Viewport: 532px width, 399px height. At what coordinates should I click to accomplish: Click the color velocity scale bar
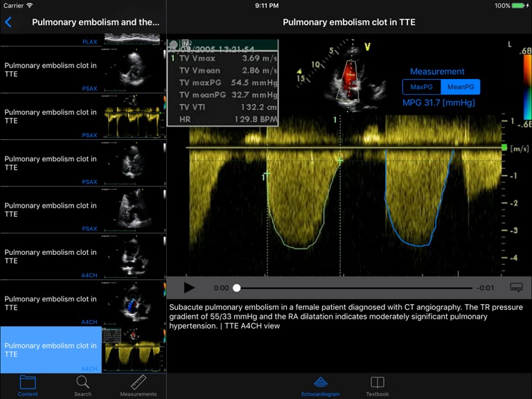pos(527,87)
